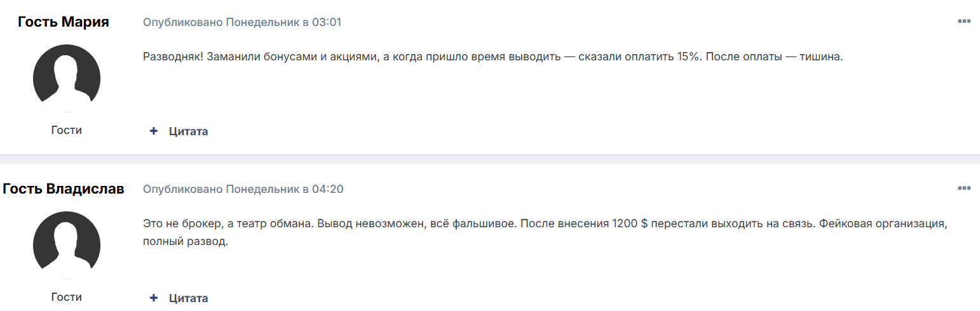Open options menu for Мария's post
The height and width of the screenshot is (311, 980).
coord(963,22)
